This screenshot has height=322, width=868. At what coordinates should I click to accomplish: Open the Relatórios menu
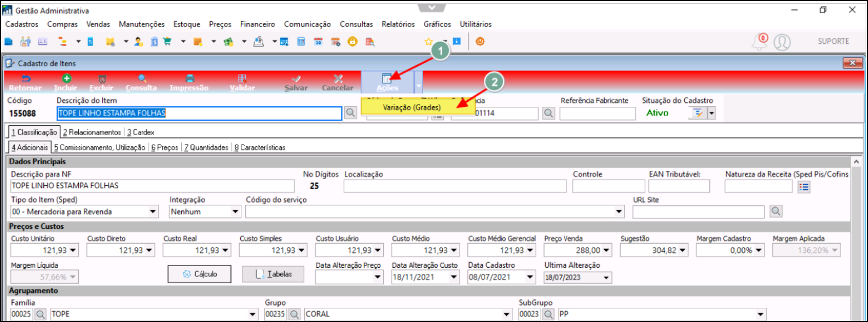[398, 24]
